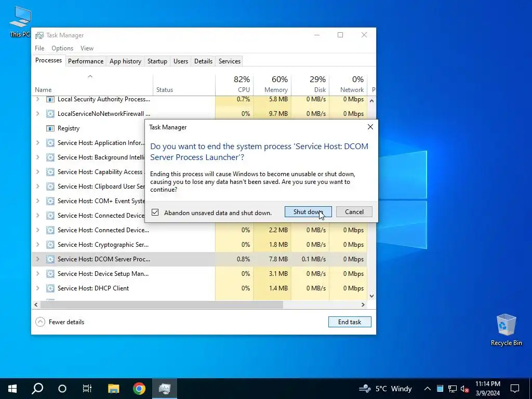Switch to the Details tab

(203, 61)
